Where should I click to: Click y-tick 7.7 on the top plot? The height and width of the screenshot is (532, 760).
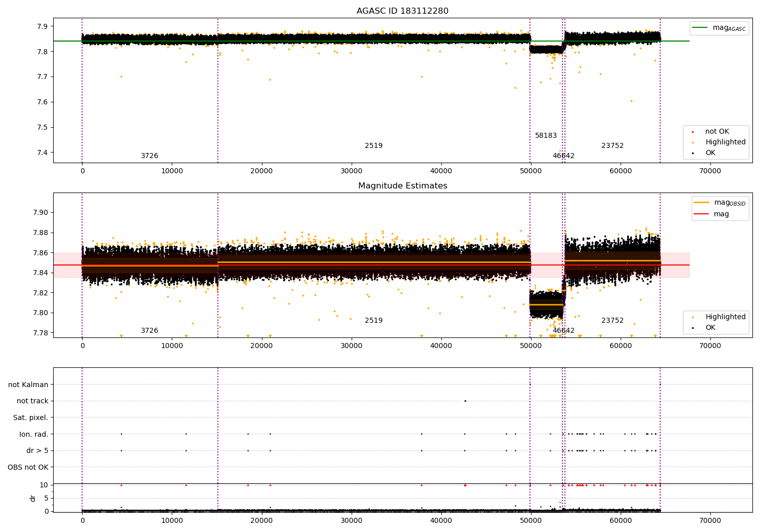(43, 77)
